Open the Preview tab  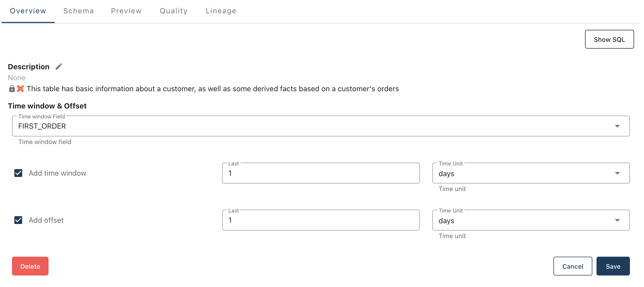tap(126, 11)
